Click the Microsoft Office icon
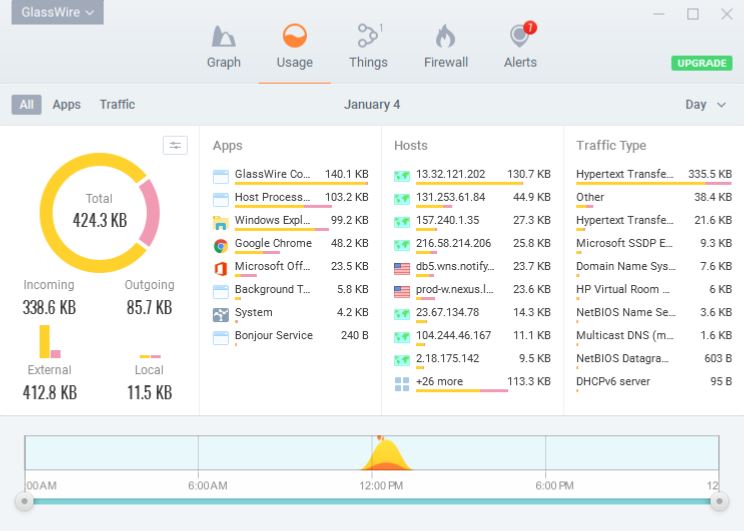This screenshot has height=531, width=744. [221, 269]
